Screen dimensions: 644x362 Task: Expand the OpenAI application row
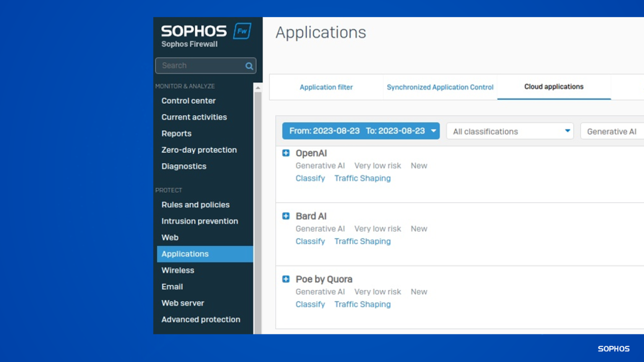[x=286, y=153]
